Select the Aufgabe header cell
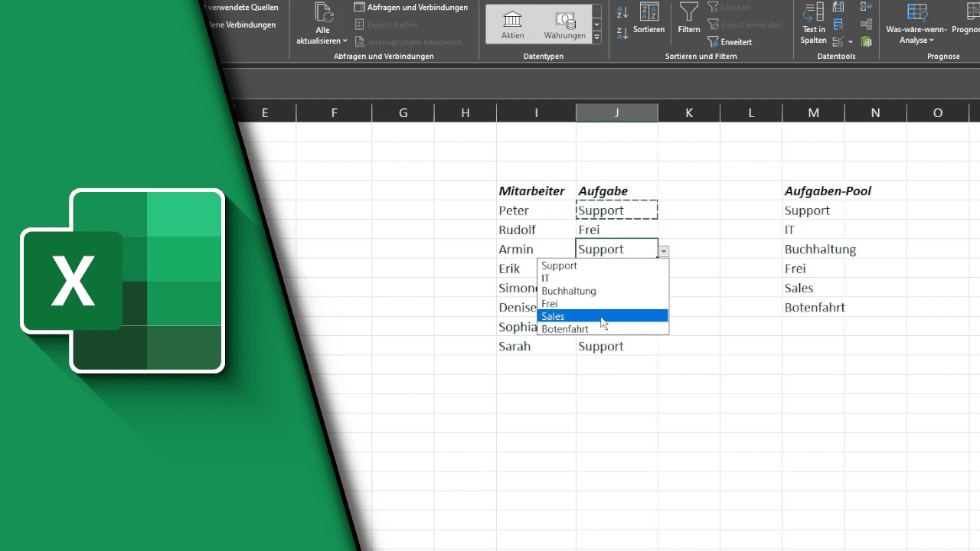The image size is (980, 551). coord(616,191)
